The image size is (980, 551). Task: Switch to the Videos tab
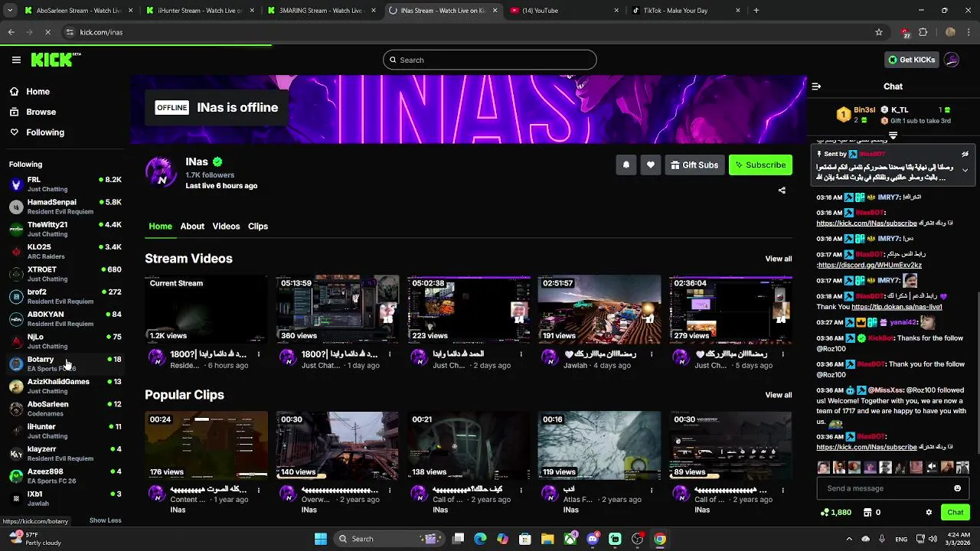click(226, 227)
